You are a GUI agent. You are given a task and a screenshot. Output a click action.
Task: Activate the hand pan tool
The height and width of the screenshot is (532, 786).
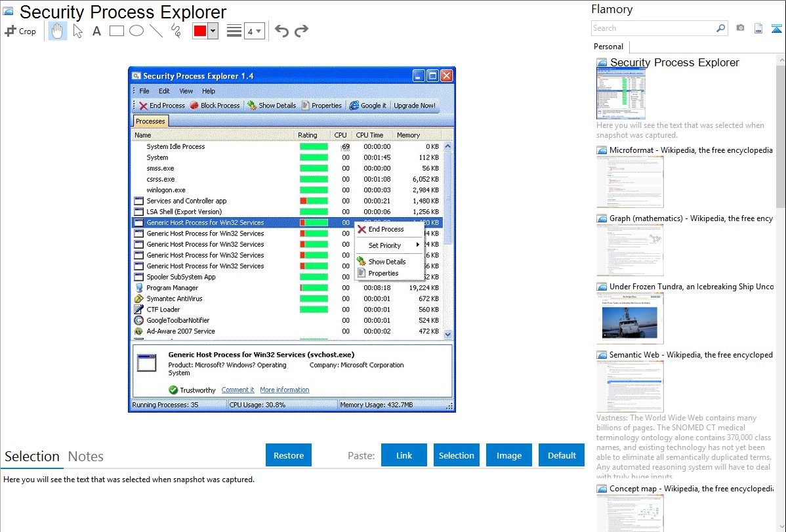pos(58,31)
